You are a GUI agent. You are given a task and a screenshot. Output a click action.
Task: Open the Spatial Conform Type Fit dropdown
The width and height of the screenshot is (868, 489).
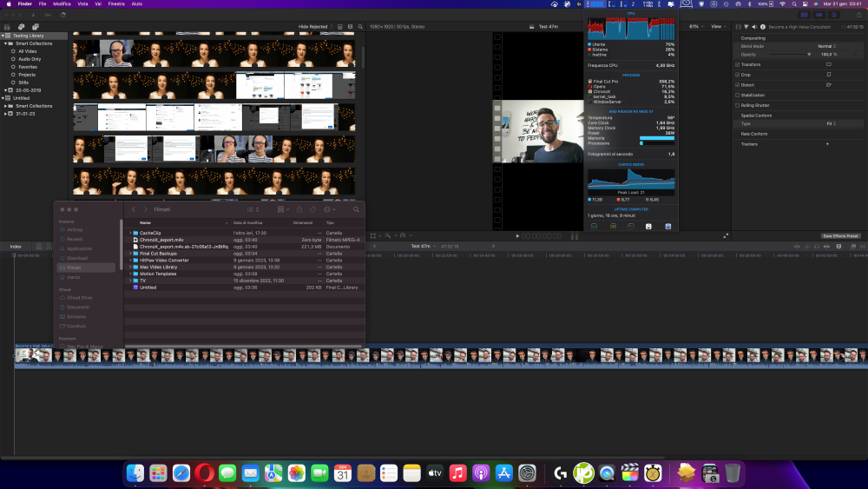[x=832, y=123]
